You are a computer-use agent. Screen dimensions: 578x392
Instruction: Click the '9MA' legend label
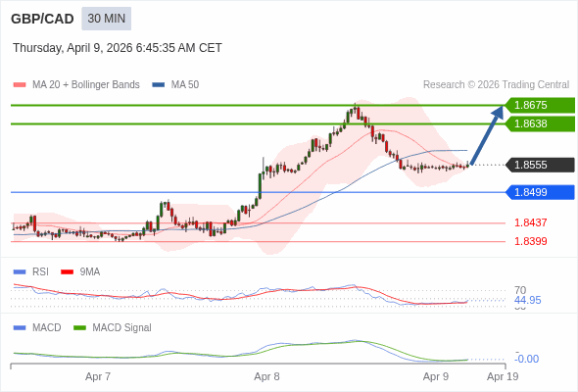[90, 272]
